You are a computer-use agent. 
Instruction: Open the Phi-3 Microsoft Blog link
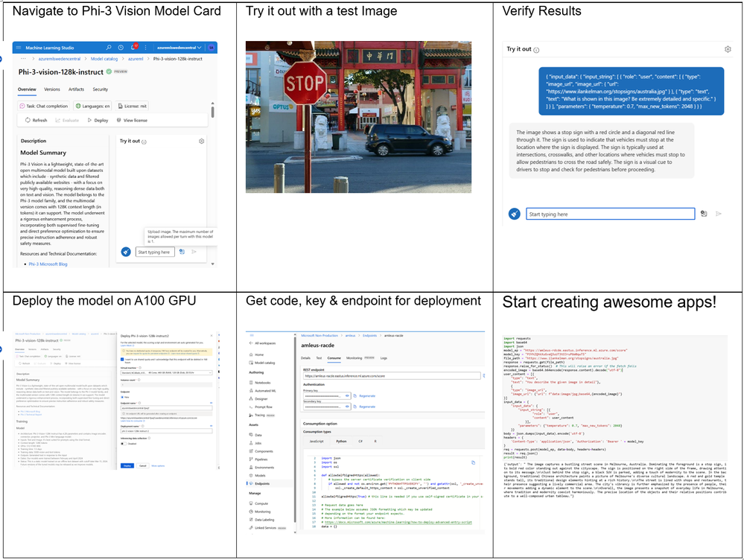(48, 264)
